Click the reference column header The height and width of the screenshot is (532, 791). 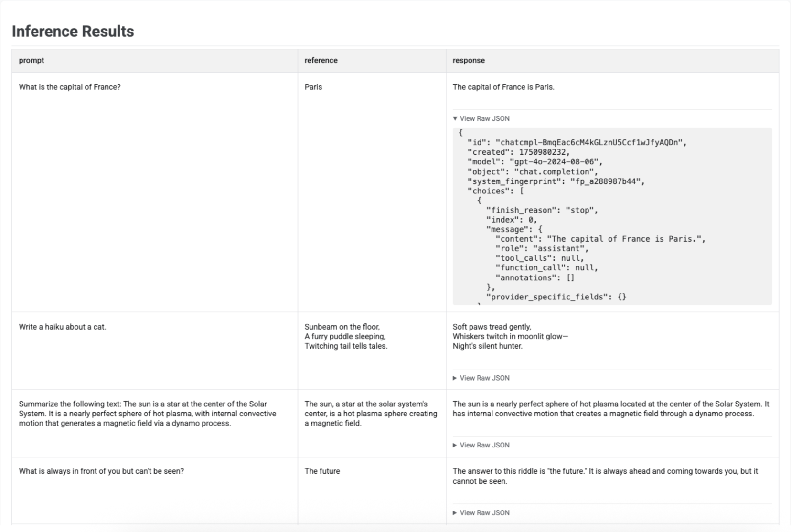click(x=321, y=60)
